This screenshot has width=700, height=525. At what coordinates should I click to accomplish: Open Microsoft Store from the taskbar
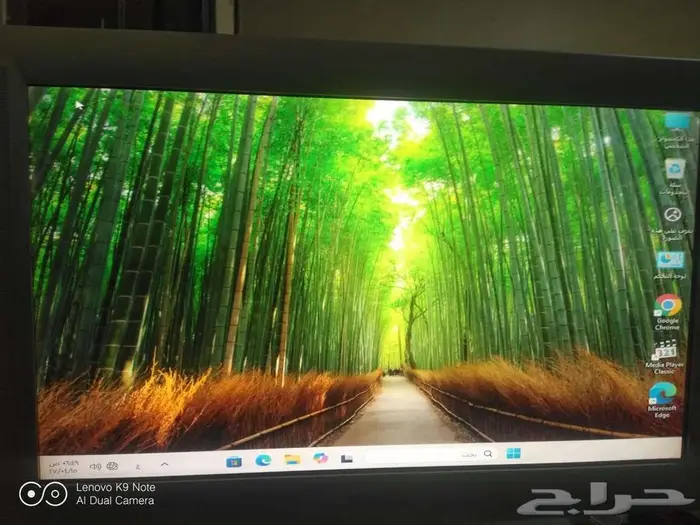[234, 462]
